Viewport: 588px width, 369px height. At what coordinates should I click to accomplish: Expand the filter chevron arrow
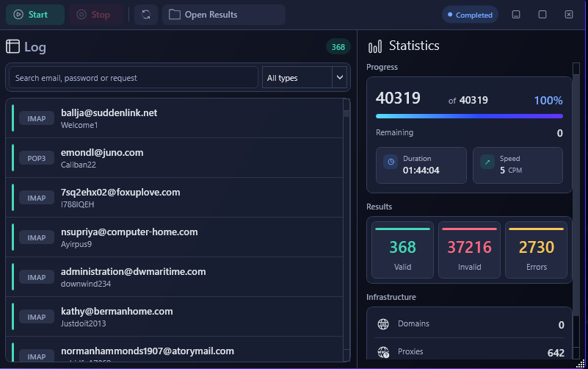[x=340, y=77]
